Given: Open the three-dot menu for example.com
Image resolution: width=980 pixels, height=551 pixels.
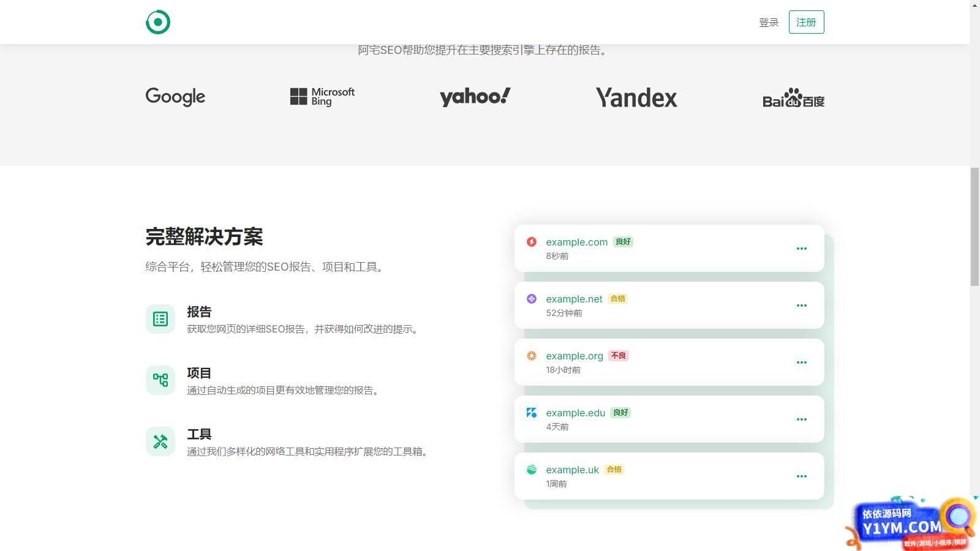Looking at the screenshot, I should click(801, 249).
